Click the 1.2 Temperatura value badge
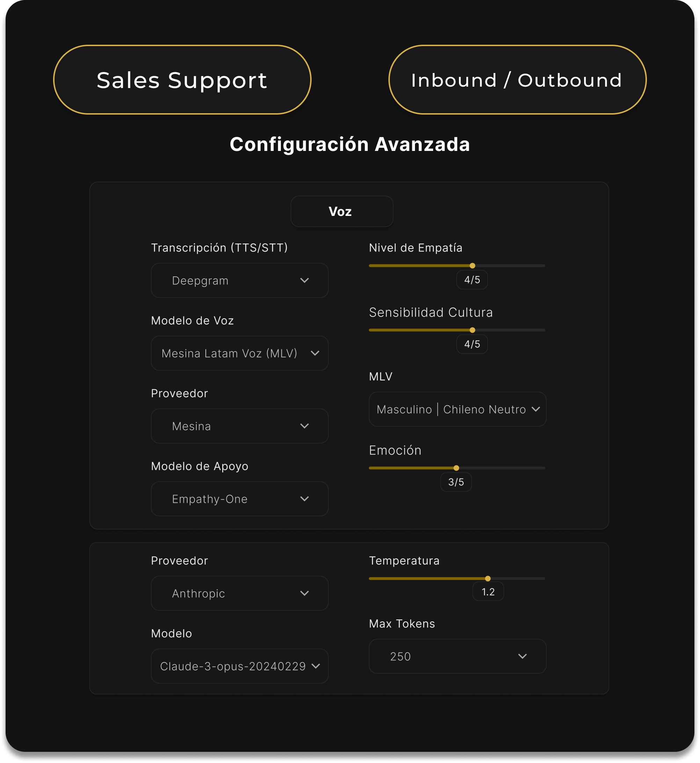The width and height of the screenshot is (700, 763). coord(488,592)
